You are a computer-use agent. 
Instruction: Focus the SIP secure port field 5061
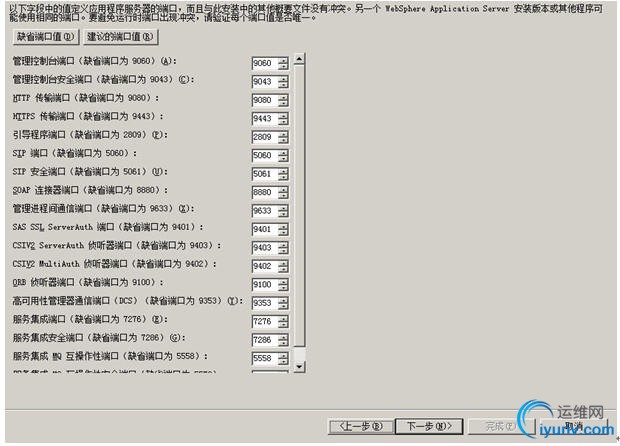[x=265, y=174]
